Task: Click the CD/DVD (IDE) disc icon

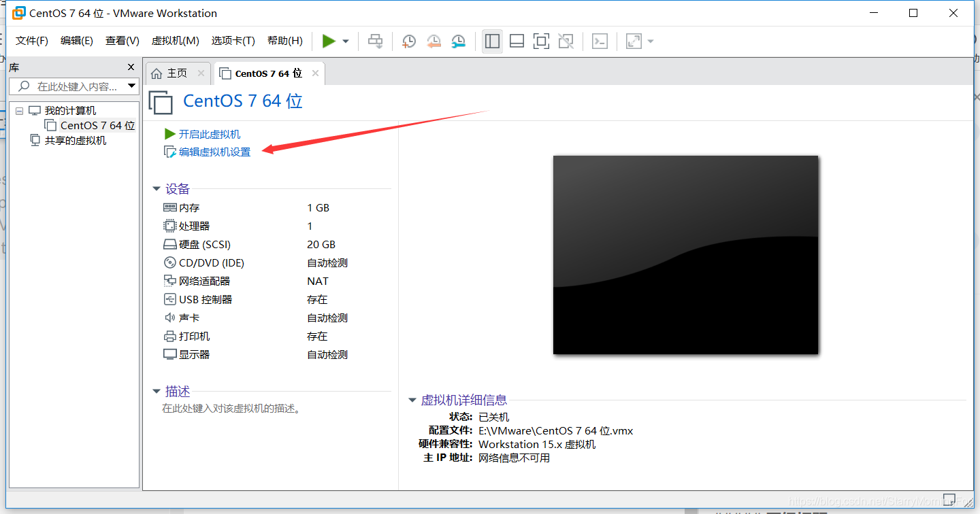Action: click(170, 262)
